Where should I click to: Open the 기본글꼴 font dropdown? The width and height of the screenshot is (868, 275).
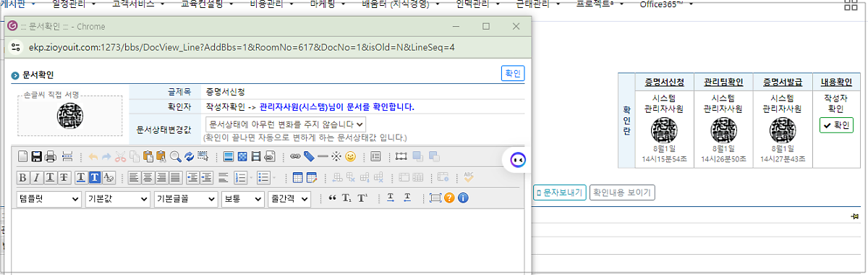point(185,198)
